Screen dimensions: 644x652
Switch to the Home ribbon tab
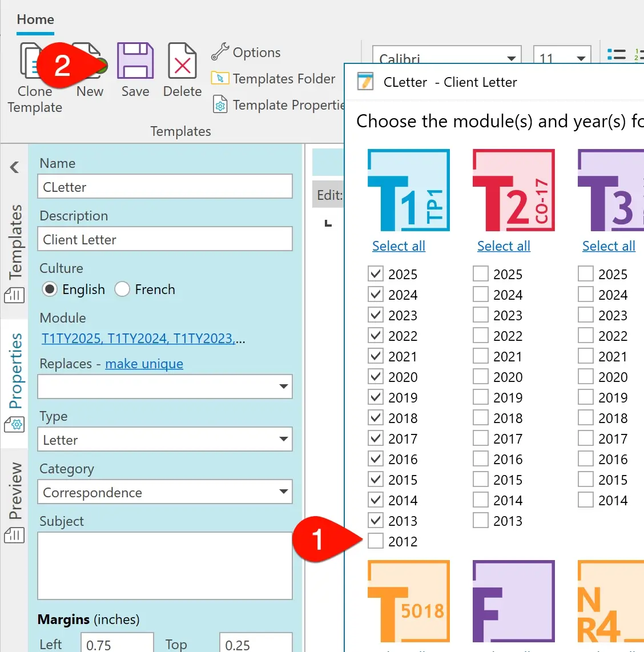[35, 19]
